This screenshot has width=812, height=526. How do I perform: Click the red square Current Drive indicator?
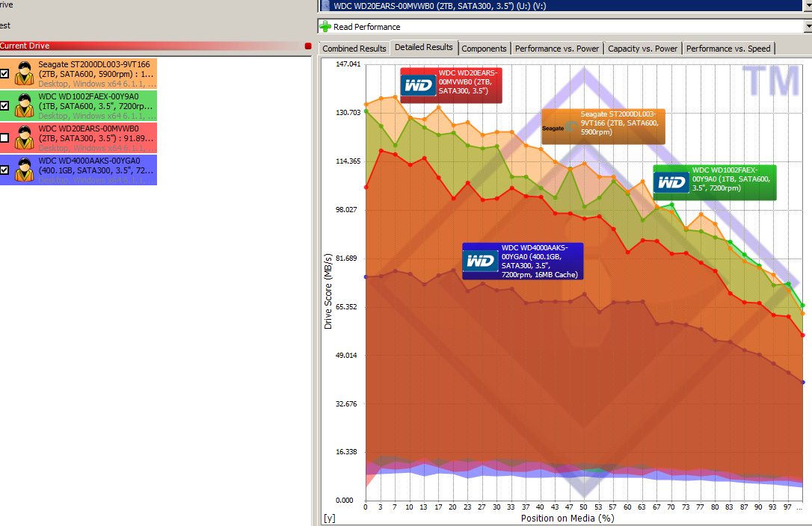[308, 46]
